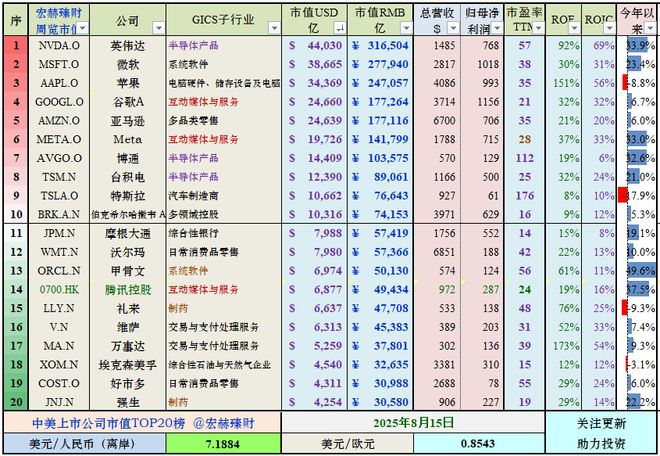Select P/E cell 112 for Broadcom
660x456 pixels.
click(525, 158)
